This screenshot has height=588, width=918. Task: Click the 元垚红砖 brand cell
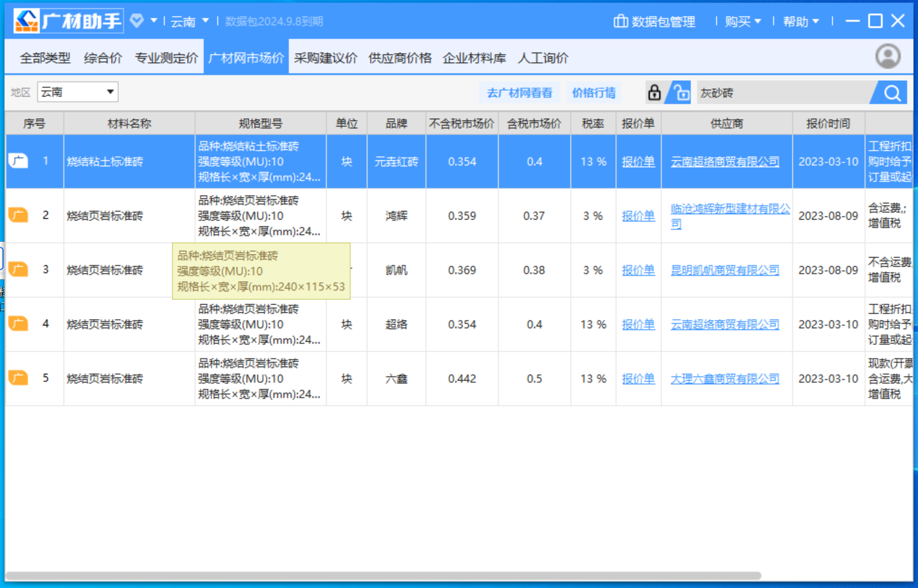(x=397, y=162)
